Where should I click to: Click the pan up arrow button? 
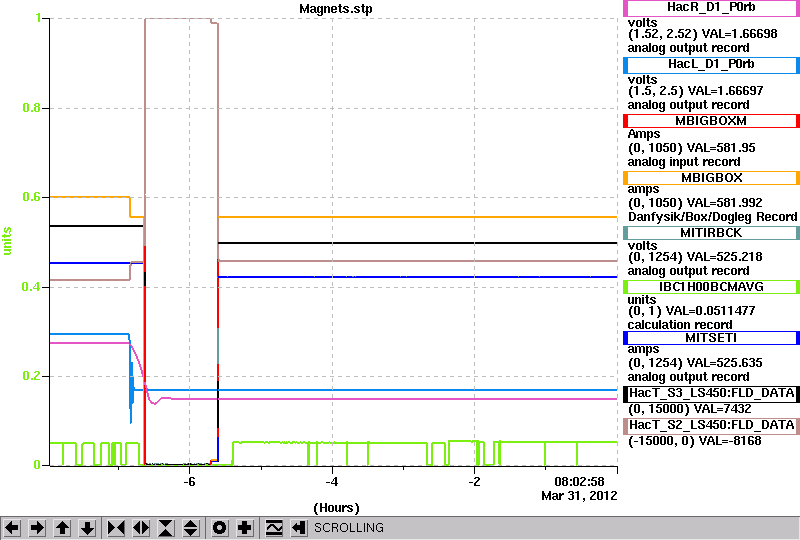pyautogui.click(x=63, y=528)
